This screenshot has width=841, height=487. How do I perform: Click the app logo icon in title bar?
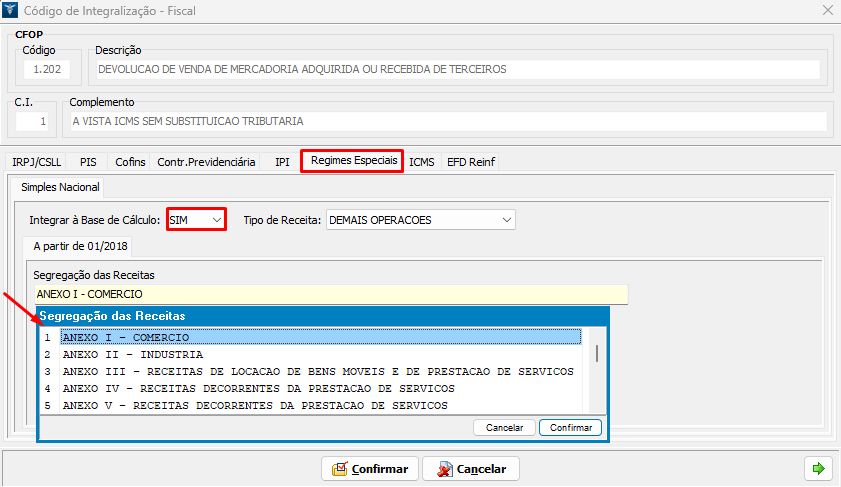click(12, 10)
